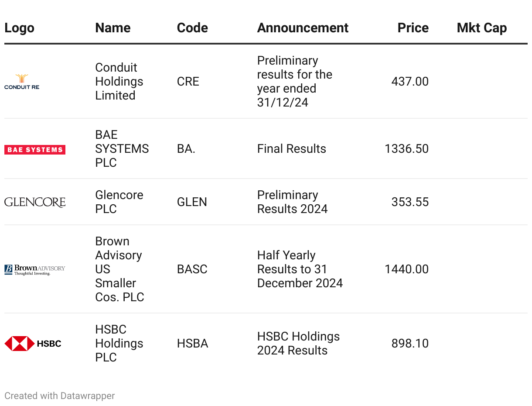Click the ticker code HSBA
The height and width of the screenshot is (406, 532).
[x=193, y=344]
